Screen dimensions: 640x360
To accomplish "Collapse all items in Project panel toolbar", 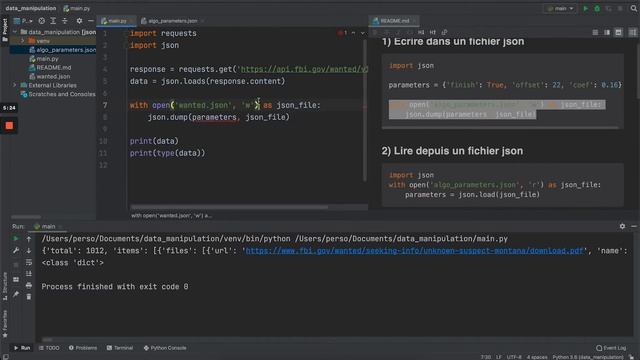I will 64,20.
